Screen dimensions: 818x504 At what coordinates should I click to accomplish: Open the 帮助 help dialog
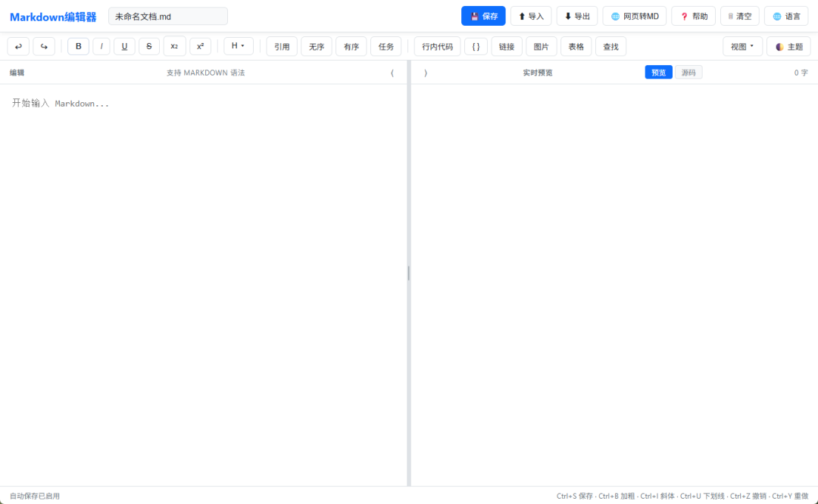coord(693,16)
